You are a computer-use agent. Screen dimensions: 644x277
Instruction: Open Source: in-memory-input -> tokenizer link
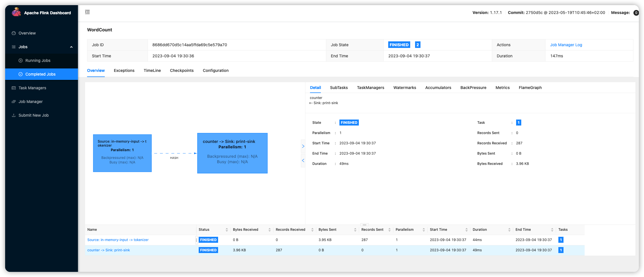pyautogui.click(x=118, y=240)
